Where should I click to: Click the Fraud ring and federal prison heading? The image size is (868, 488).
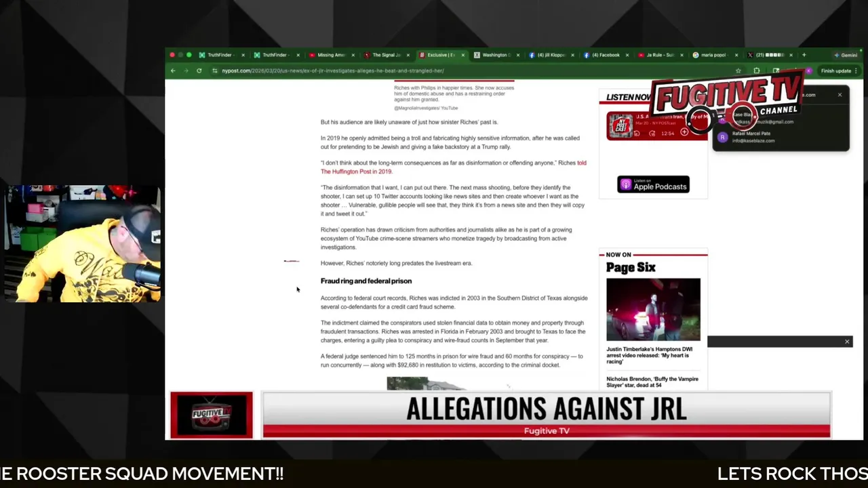(366, 281)
